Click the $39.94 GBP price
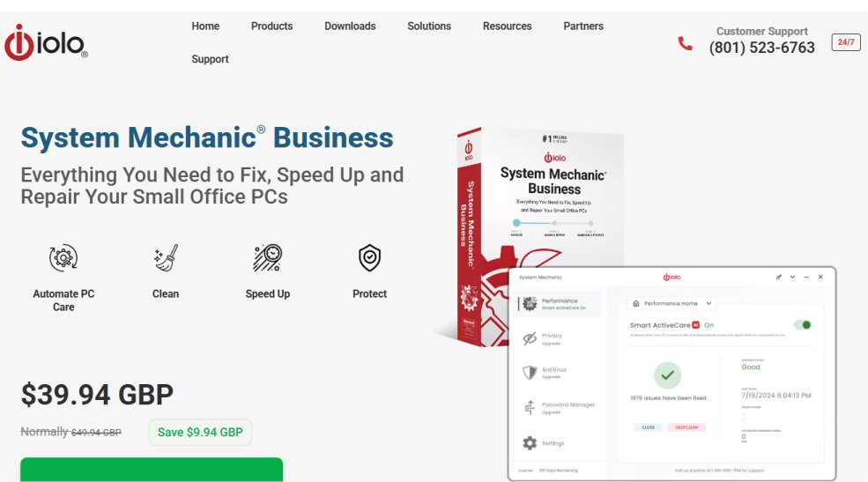Screen dimensions: 868x482 [97, 395]
